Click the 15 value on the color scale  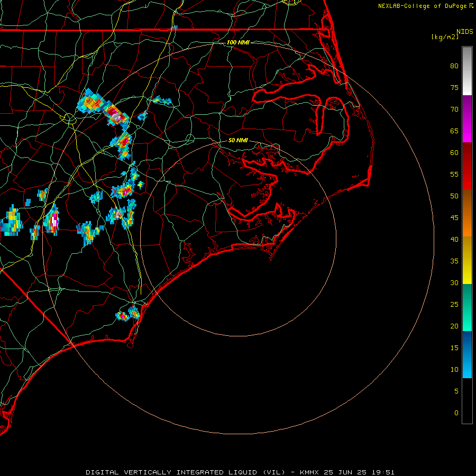point(454,347)
